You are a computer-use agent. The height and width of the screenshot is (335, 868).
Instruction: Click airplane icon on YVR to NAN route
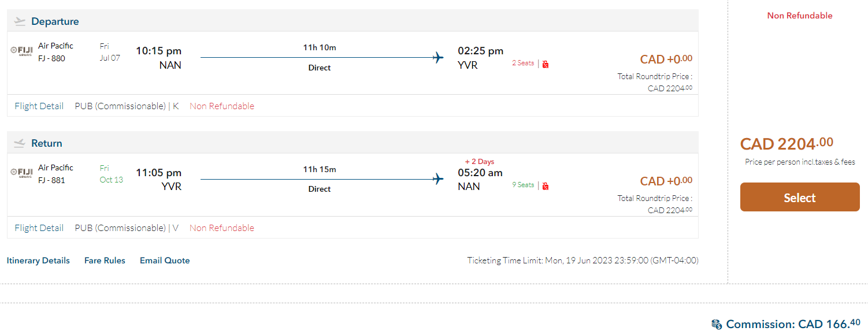[x=438, y=179]
